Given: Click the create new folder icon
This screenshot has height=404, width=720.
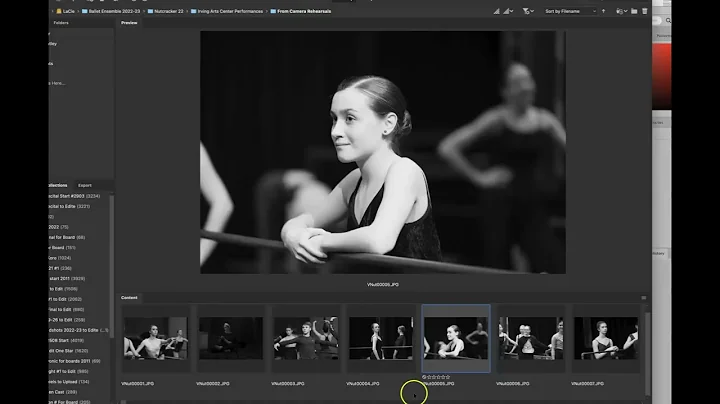Looking at the screenshot, I should click(x=634, y=11).
